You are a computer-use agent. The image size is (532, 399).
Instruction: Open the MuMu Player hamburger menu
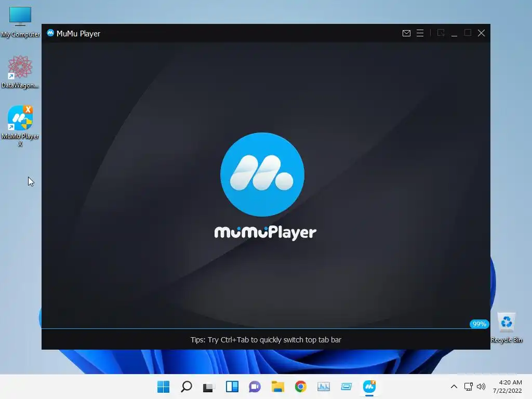pos(420,33)
